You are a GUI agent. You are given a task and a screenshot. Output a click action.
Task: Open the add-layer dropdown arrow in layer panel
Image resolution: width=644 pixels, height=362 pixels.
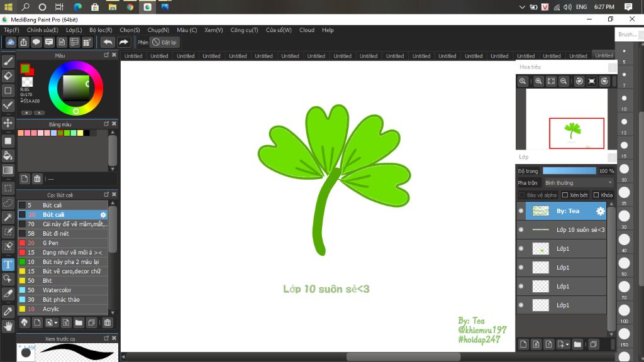[567, 344]
